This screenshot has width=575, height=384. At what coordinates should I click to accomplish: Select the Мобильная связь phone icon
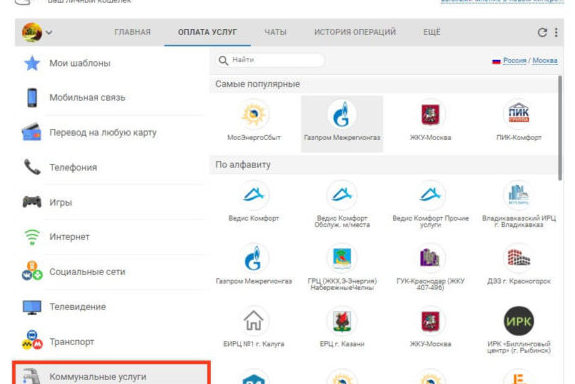pos(32,98)
